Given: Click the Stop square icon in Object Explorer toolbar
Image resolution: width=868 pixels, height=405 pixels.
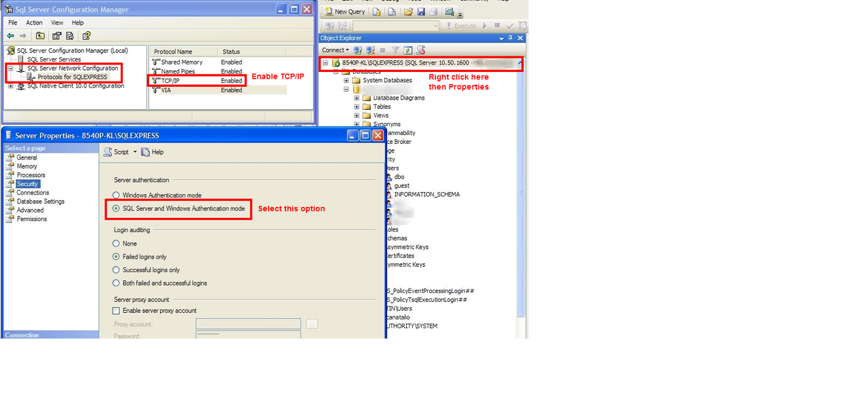Looking at the screenshot, I should coord(382,50).
